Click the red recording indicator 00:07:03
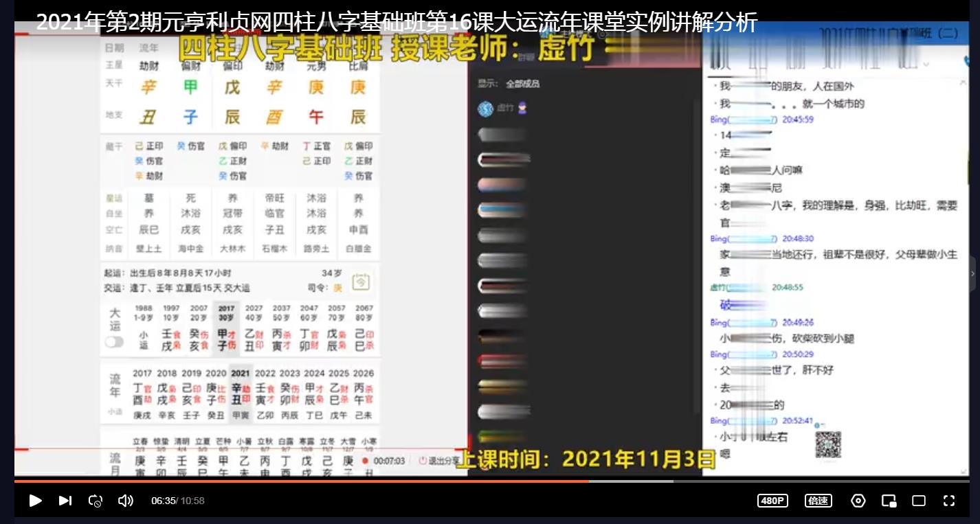 tap(383, 461)
